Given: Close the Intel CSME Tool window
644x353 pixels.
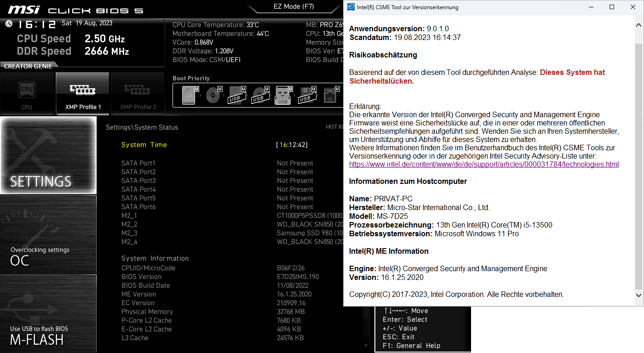Looking at the screenshot, I should [x=633, y=7].
